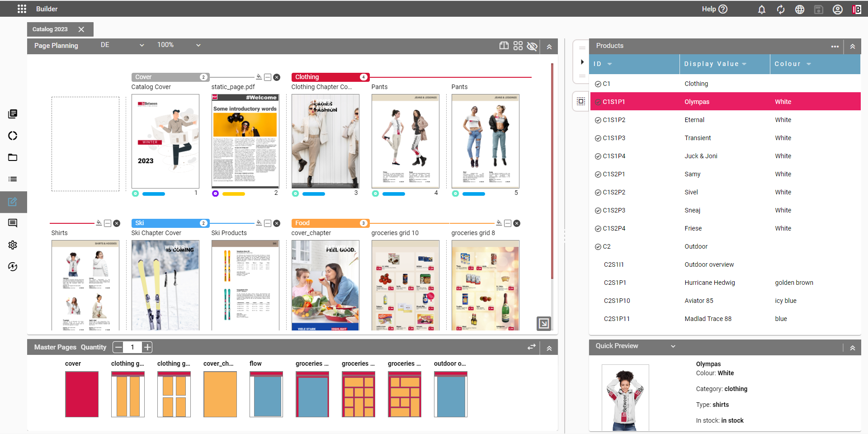
Task: Close the Catalog 2023 tab
Action: pyautogui.click(x=81, y=29)
